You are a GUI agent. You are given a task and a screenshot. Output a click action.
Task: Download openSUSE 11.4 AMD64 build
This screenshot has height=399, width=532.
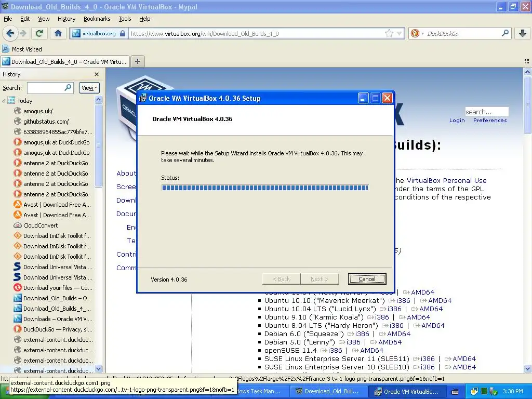pyautogui.click(x=371, y=351)
